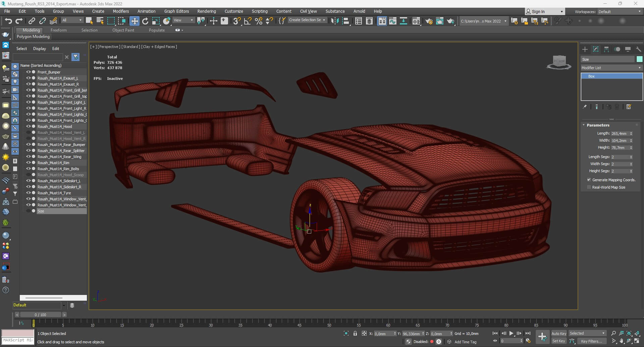Open the Motion command panel
Screen dimensions: 644x347
click(x=617, y=49)
